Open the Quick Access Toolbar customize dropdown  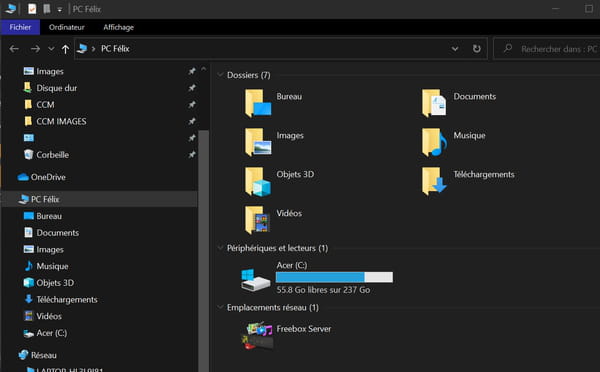point(60,10)
